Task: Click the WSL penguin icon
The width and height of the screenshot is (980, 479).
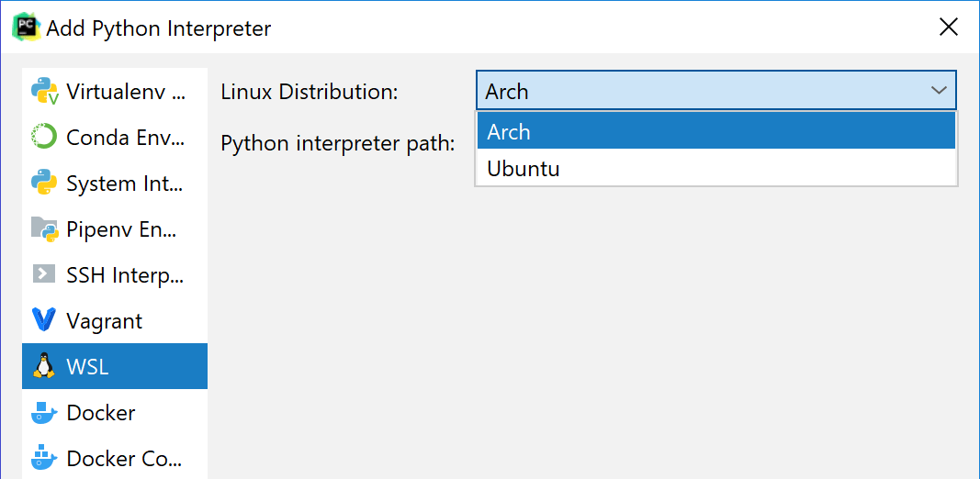Action: tap(44, 366)
